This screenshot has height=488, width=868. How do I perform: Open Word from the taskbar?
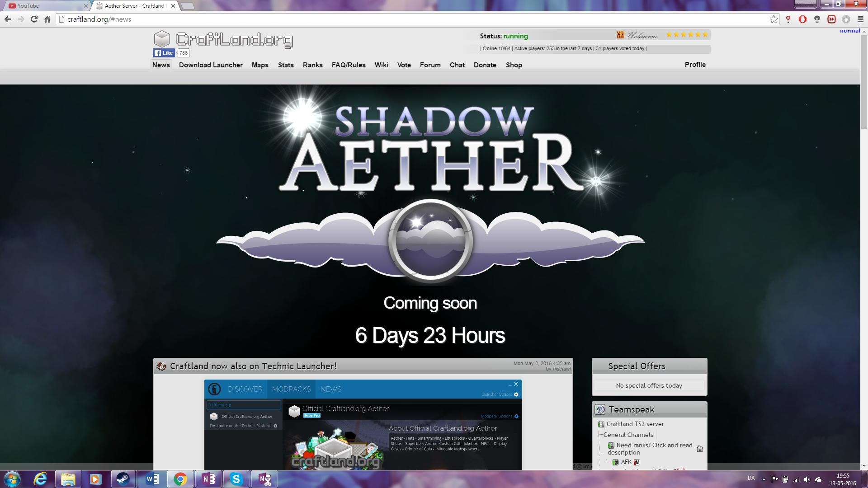[152, 479]
